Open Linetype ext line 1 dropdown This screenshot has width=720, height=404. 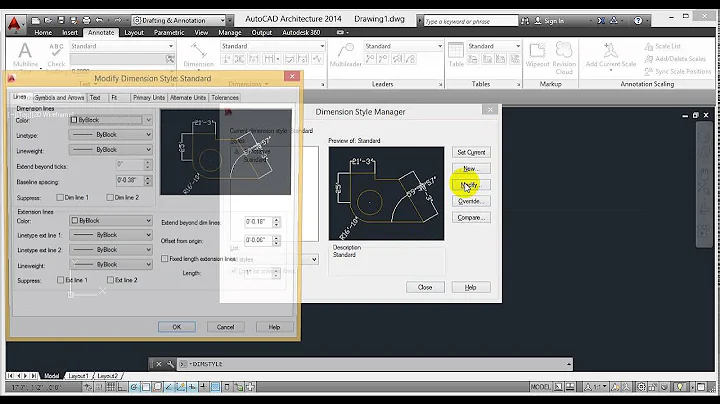(111, 235)
